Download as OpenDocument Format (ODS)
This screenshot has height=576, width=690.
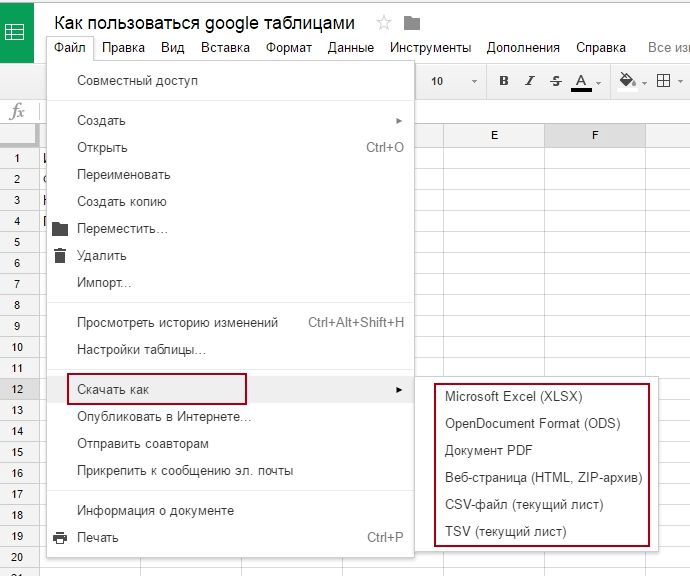coord(536,423)
